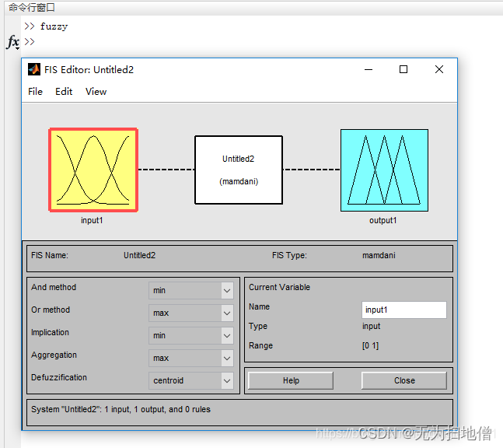Click the Implication label
The image size is (503, 448).
50,332
